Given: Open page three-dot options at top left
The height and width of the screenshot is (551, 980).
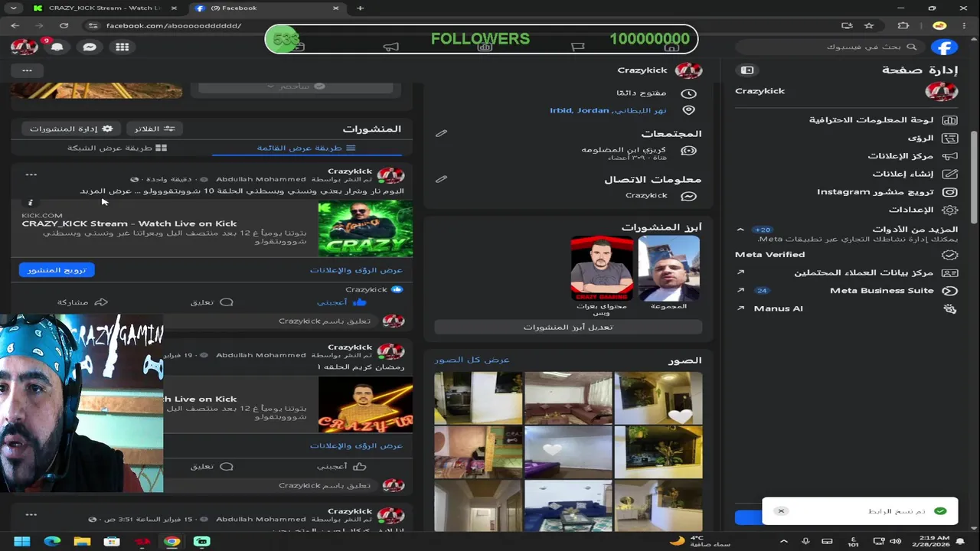Looking at the screenshot, I should (x=27, y=70).
